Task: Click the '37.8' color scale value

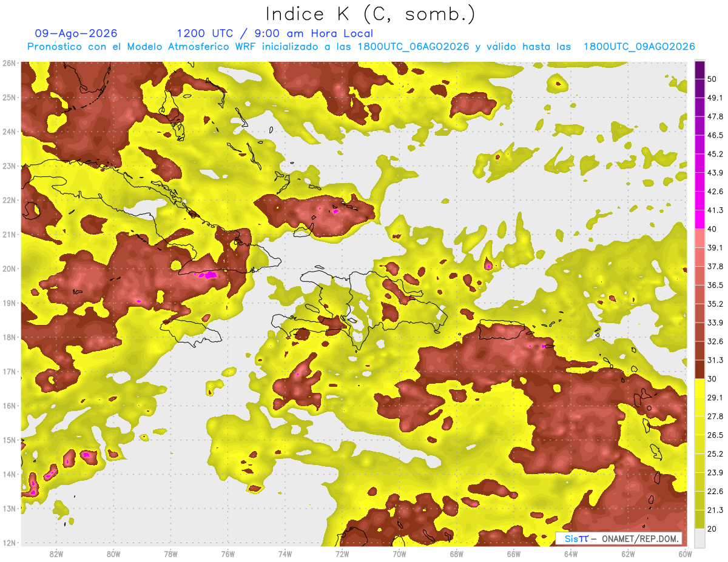Action: [715, 266]
